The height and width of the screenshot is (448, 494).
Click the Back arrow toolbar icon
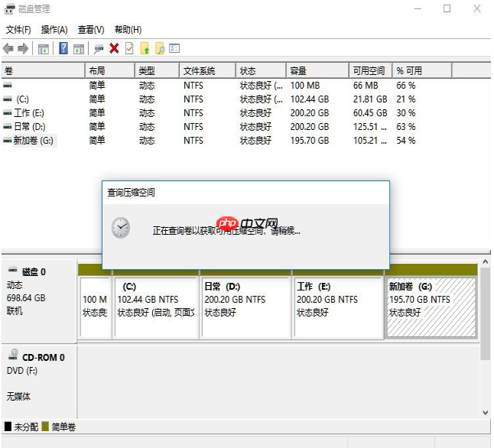pos(8,48)
